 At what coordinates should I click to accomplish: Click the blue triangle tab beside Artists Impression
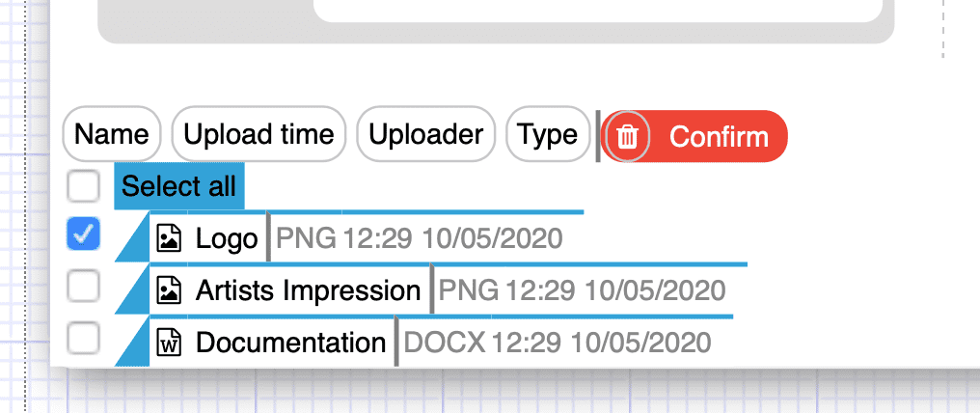point(136,292)
